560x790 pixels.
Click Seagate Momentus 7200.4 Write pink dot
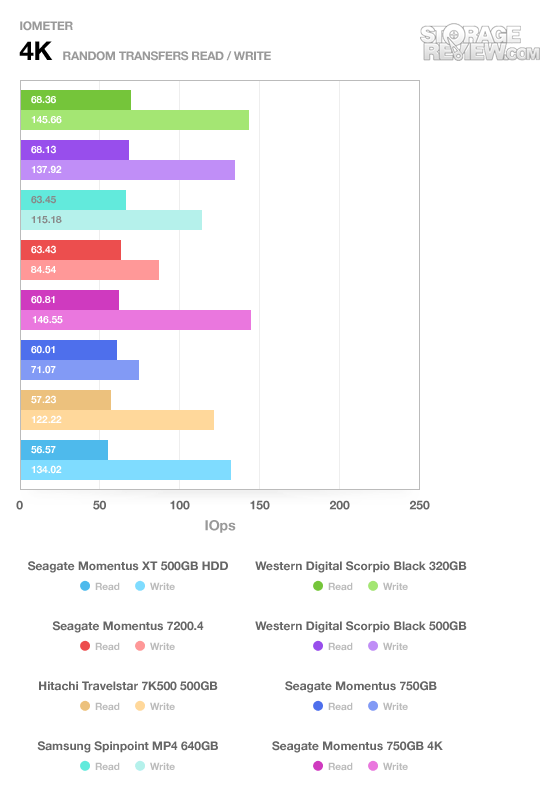(x=140, y=646)
